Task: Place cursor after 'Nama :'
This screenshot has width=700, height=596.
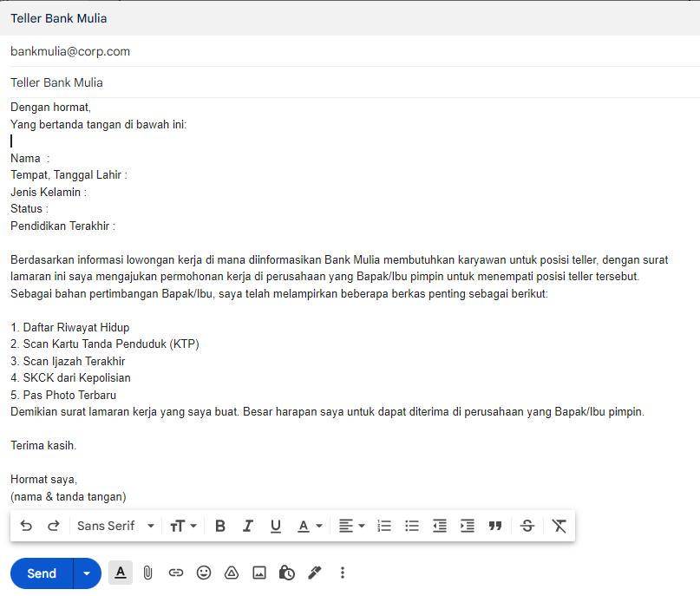Action: click(52, 159)
